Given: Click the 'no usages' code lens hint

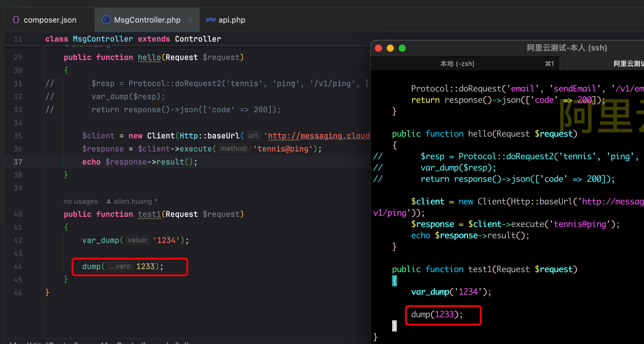Looking at the screenshot, I should tap(80, 201).
